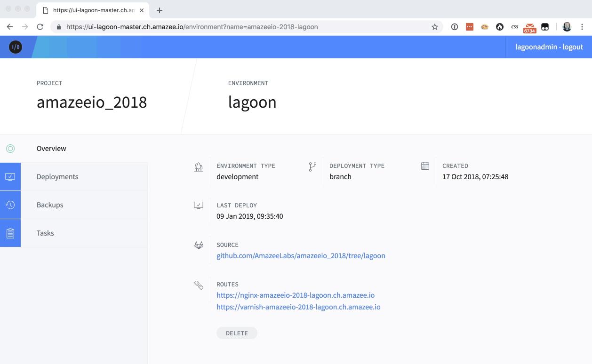
Task: Go back to previous page
Action: tap(10, 27)
